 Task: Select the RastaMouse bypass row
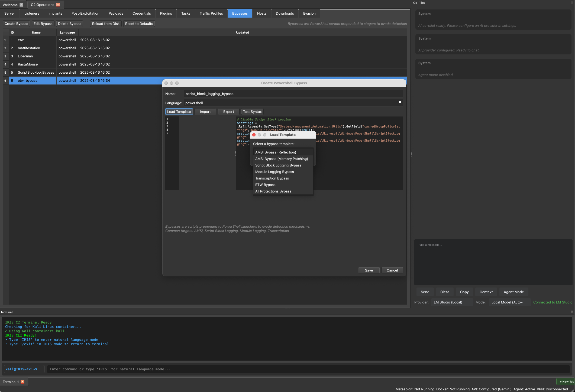coord(208,64)
